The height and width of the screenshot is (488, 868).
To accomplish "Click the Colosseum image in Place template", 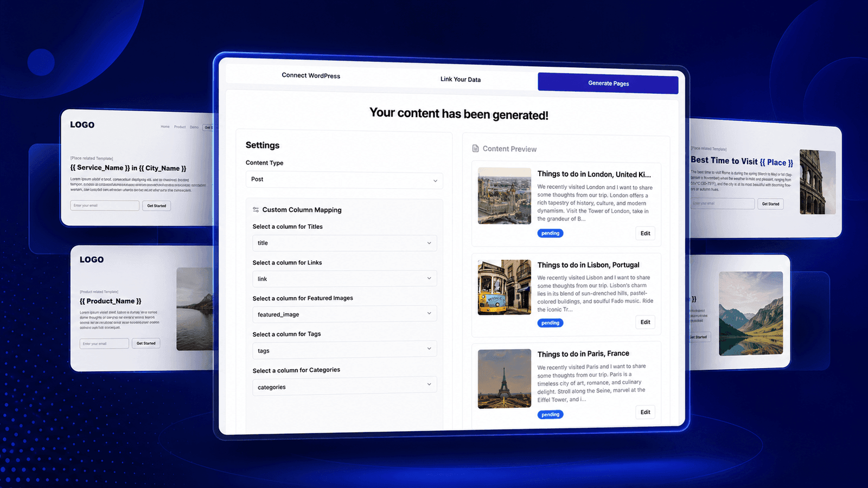I will [x=818, y=182].
